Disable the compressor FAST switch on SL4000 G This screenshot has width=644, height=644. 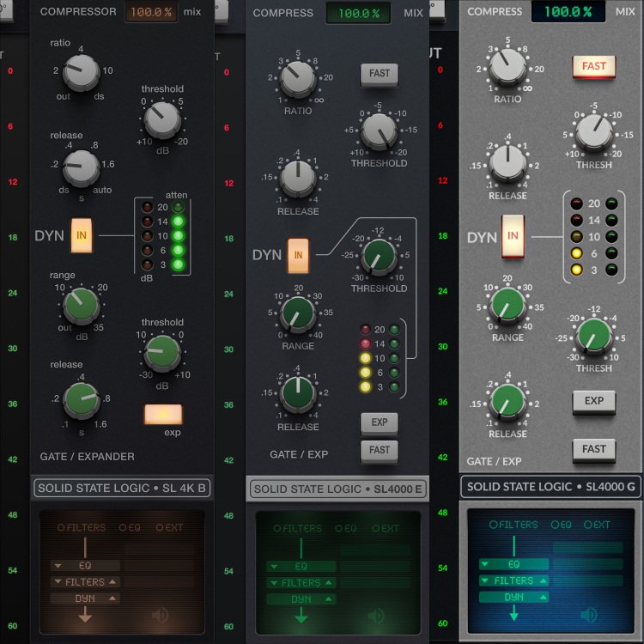click(x=593, y=67)
